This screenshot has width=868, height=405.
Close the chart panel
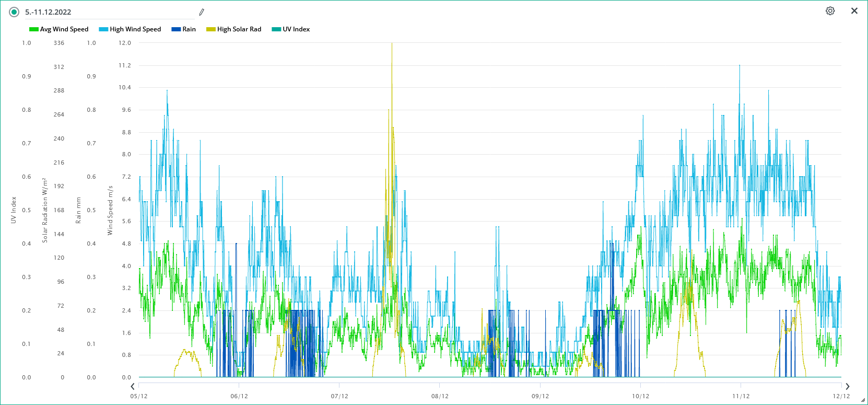pos(854,11)
